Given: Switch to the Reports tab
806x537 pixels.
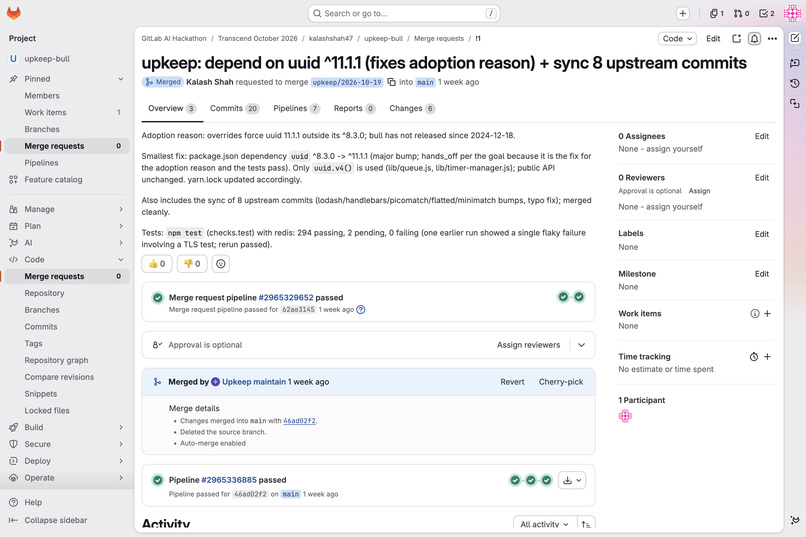Looking at the screenshot, I should (x=355, y=108).
